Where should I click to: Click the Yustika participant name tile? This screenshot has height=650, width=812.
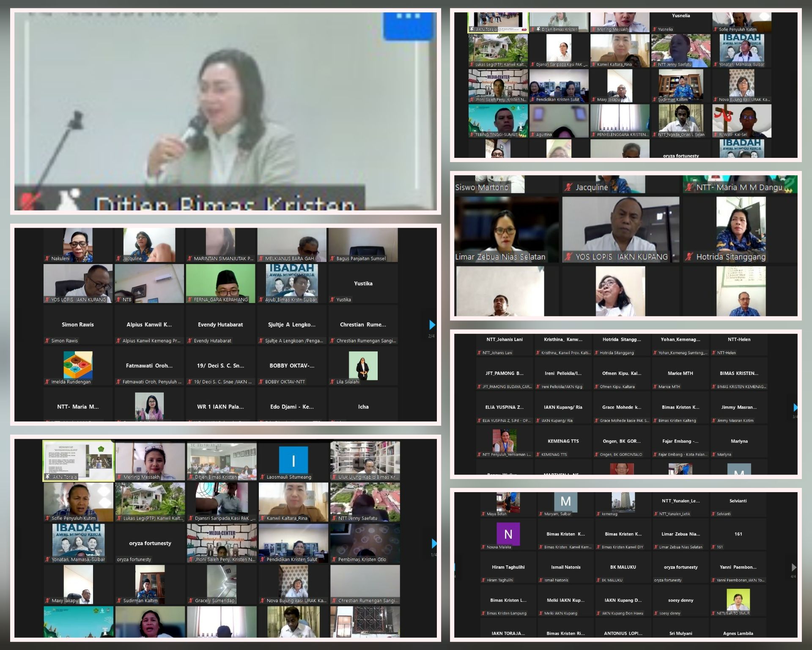coord(363,284)
